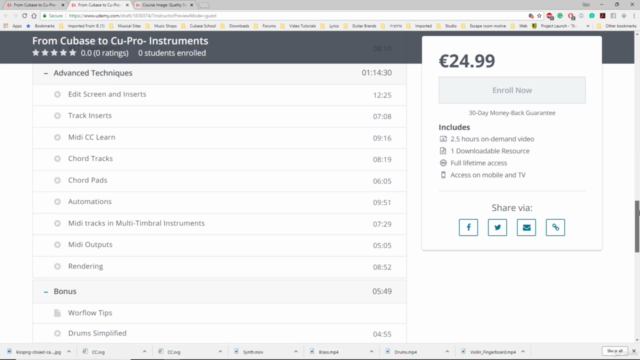The width and height of the screenshot is (640, 360).
Task: Click the browser home icon
Action: (34, 16)
